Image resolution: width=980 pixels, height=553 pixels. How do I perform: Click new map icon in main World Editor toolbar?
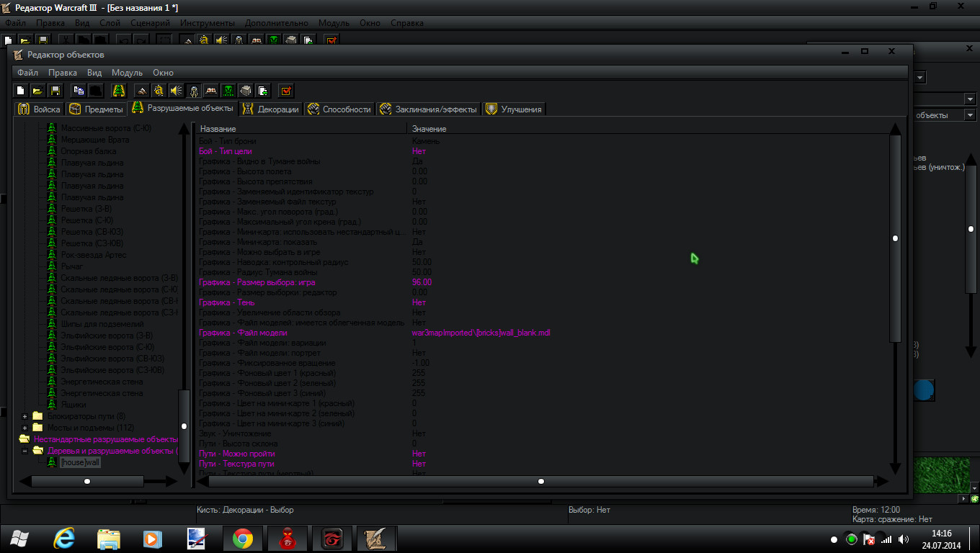tap(9, 40)
